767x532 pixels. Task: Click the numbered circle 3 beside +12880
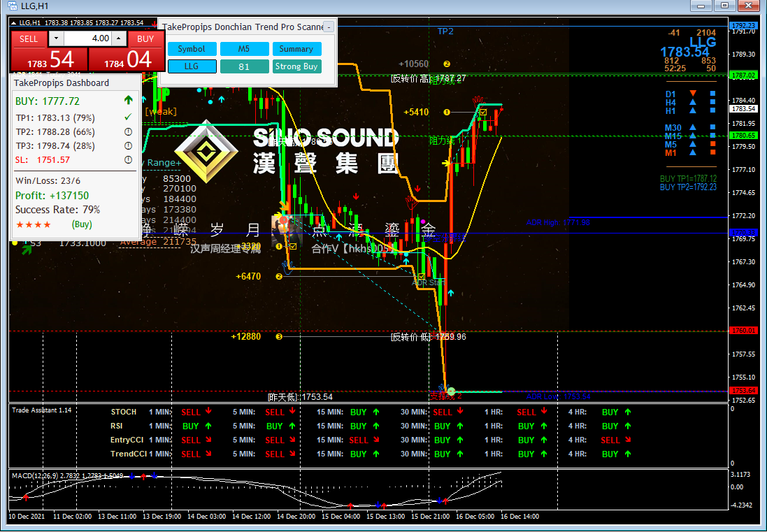point(279,336)
